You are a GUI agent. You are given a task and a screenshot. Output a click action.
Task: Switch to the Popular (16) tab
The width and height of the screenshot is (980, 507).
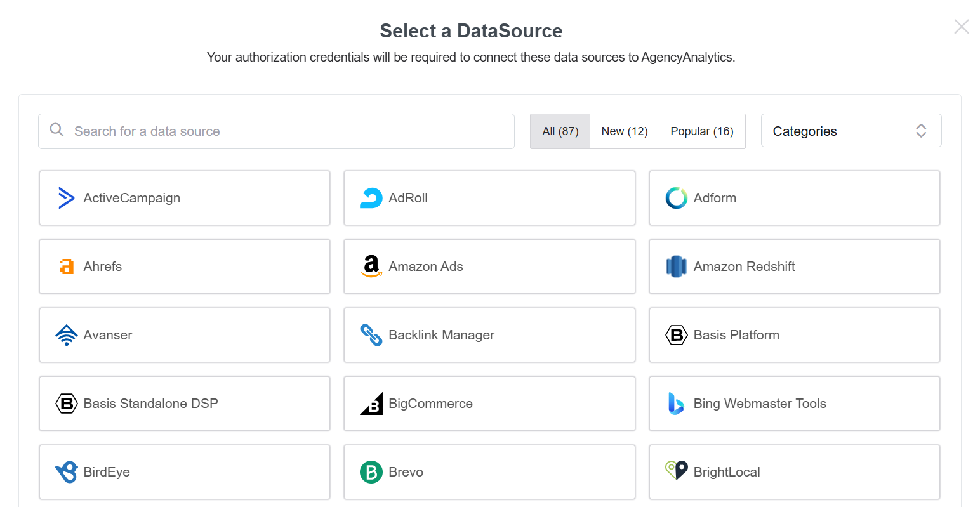(702, 131)
